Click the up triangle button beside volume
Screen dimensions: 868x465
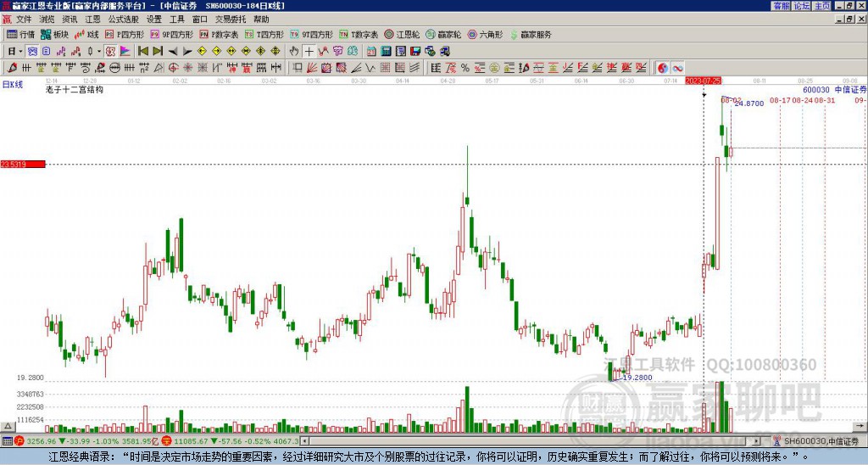[7, 426]
